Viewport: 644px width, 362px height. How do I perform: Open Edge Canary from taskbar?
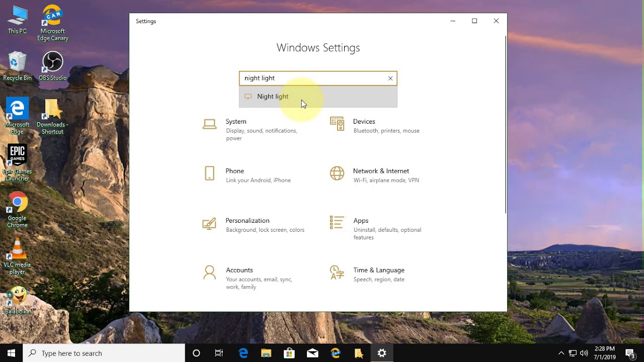336,353
